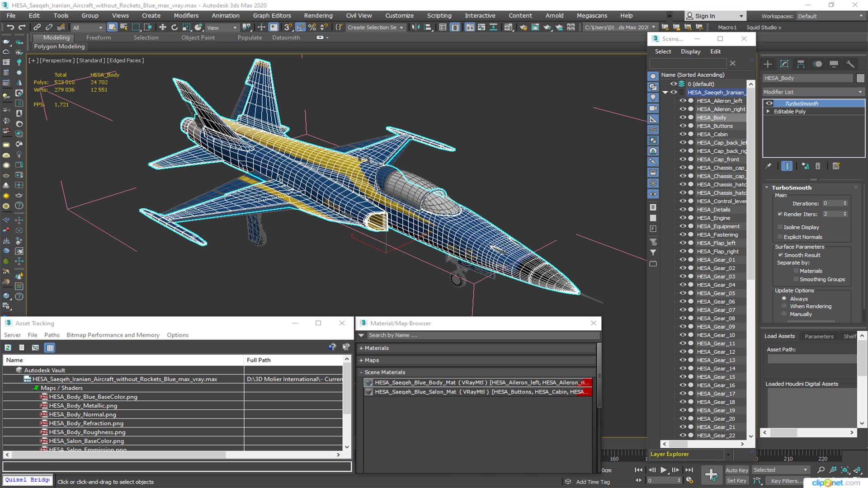Open the Utilities command panel tab
This screenshot has width=868, height=488.
(850, 64)
